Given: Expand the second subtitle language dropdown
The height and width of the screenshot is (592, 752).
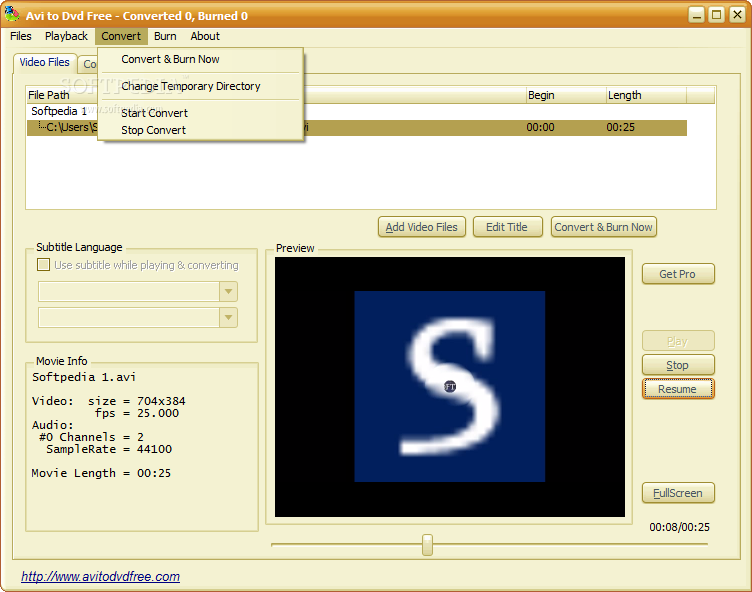Looking at the screenshot, I should (228, 317).
